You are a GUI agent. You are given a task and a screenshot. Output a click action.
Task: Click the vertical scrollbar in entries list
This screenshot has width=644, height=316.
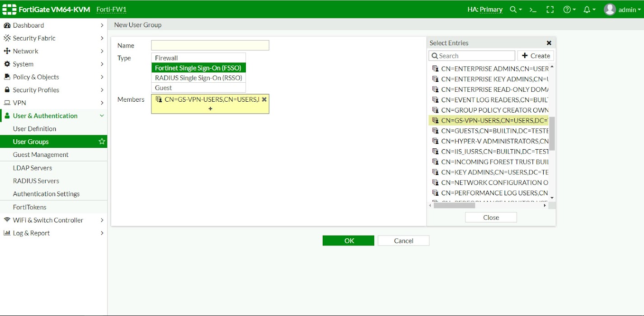click(x=552, y=133)
